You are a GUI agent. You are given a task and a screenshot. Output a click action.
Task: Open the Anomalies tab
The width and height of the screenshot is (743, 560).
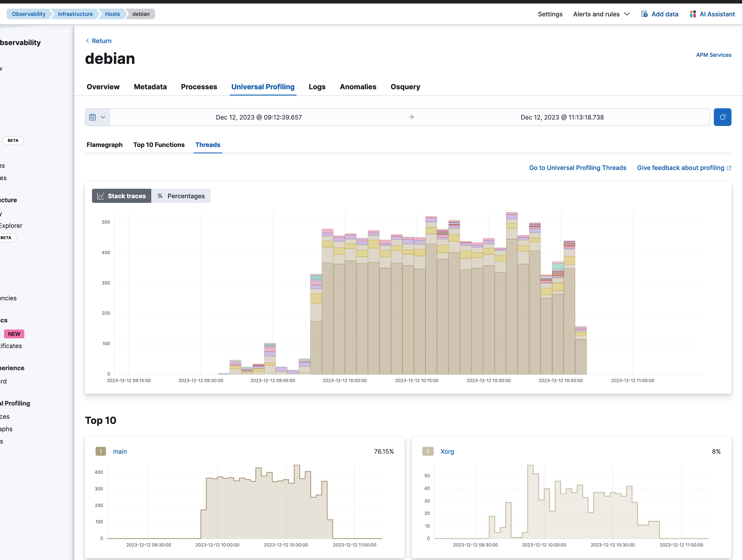(x=358, y=87)
